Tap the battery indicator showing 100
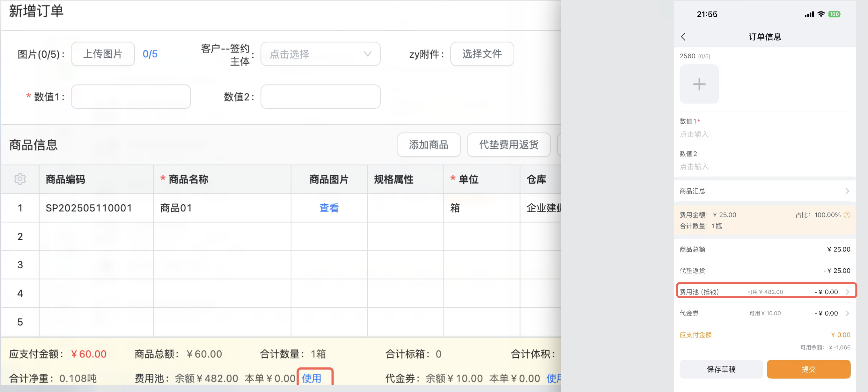868x392 pixels. (x=834, y=14)
